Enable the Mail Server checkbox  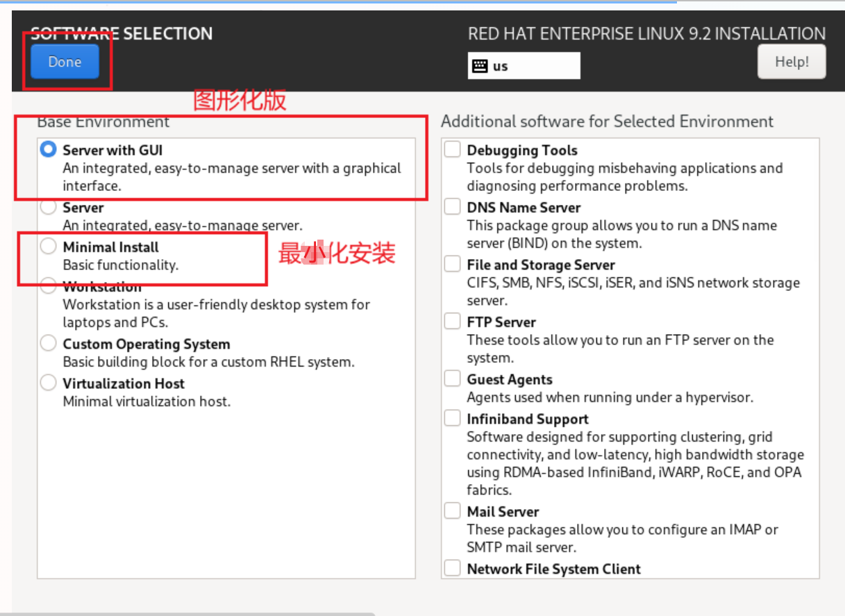[x=453, y=511]
